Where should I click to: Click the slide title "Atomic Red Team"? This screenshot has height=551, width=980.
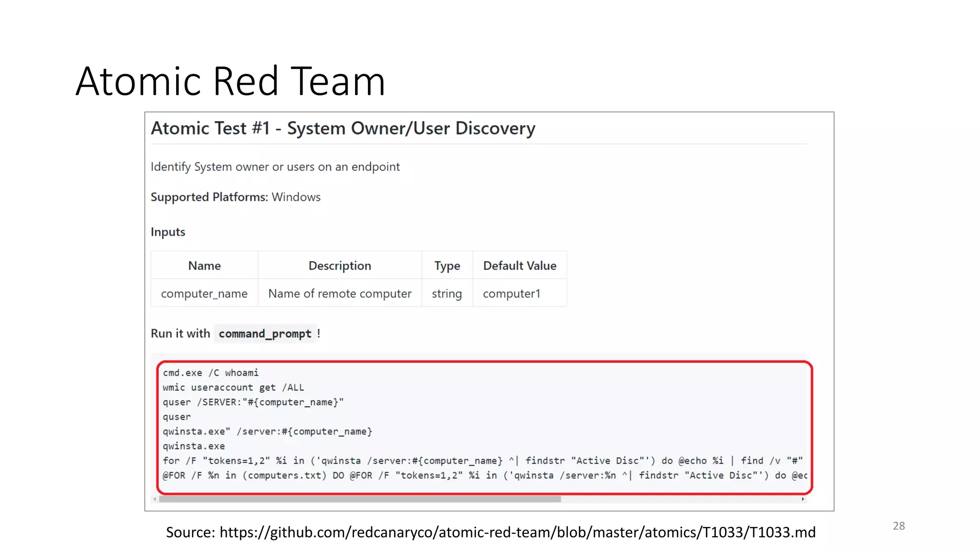230,81
